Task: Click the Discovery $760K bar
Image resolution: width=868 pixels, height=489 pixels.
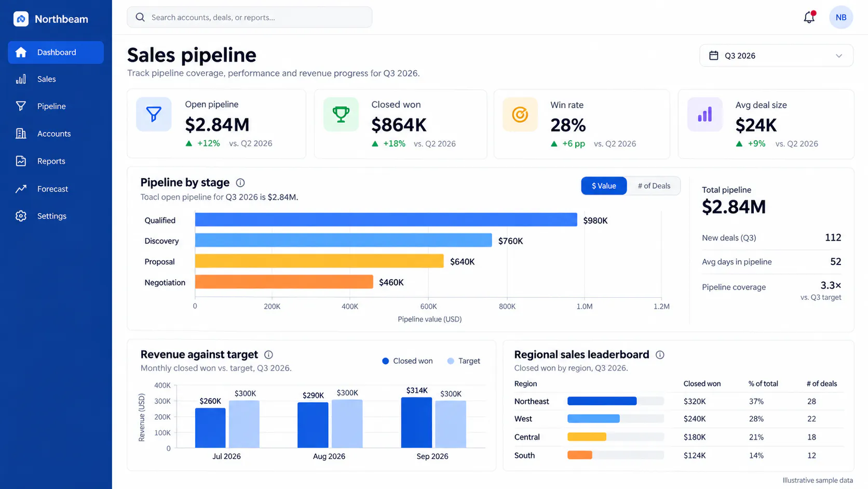Action: click(x=343, y=240)
